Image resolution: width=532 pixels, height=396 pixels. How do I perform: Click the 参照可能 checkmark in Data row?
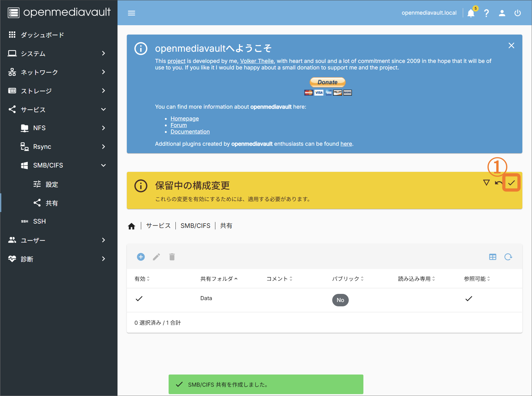pyautogui.click(x=469, y=299)
